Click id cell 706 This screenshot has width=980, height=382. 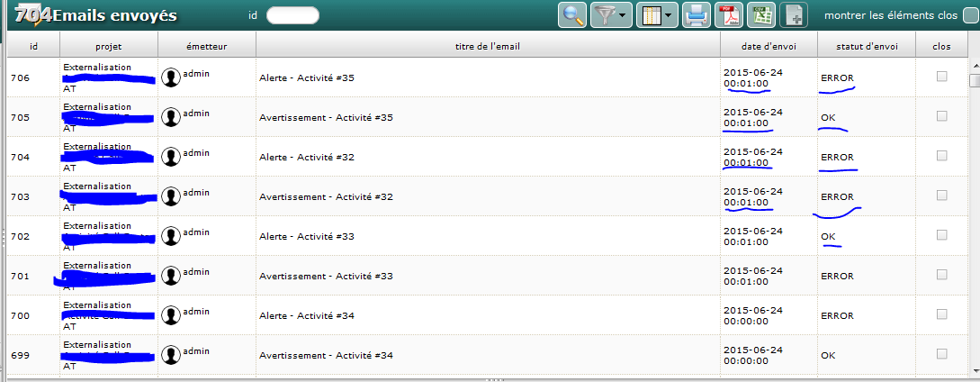point(20,78)
